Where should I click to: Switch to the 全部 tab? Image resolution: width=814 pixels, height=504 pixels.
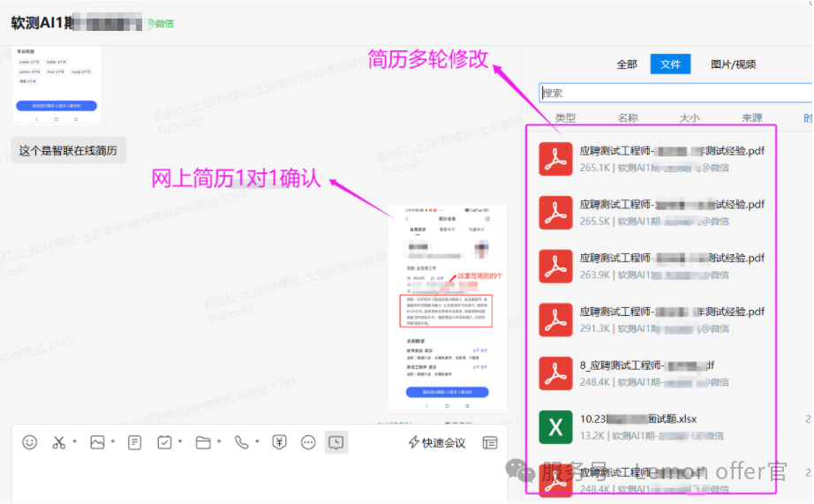tap(627, 64)
